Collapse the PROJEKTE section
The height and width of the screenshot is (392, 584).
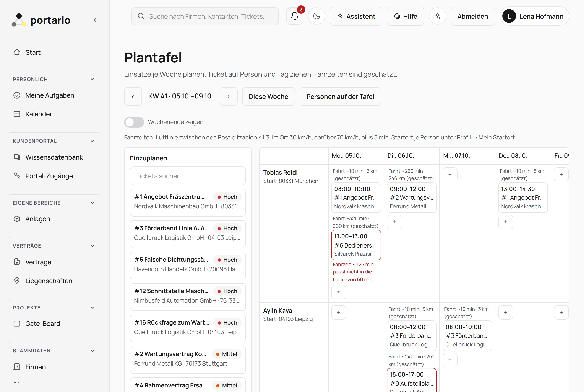pyautogui.click(x=92, y=307)
